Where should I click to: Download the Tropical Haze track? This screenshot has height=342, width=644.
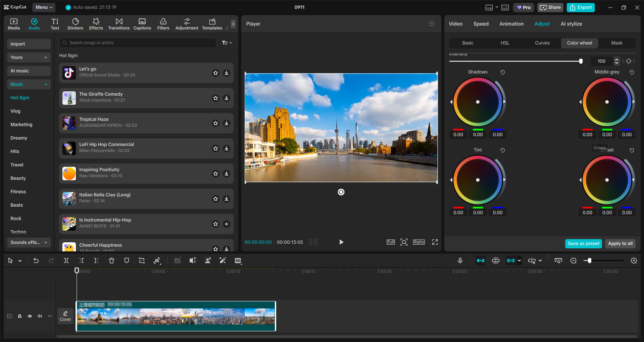pos(226,123)
